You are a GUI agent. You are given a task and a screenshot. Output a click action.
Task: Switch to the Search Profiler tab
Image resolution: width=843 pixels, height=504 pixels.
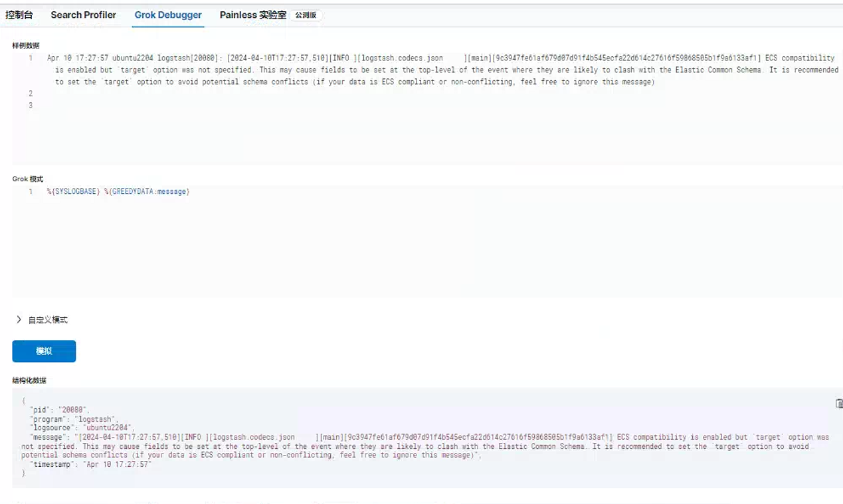pyautogui.click(x=83, y=15)
